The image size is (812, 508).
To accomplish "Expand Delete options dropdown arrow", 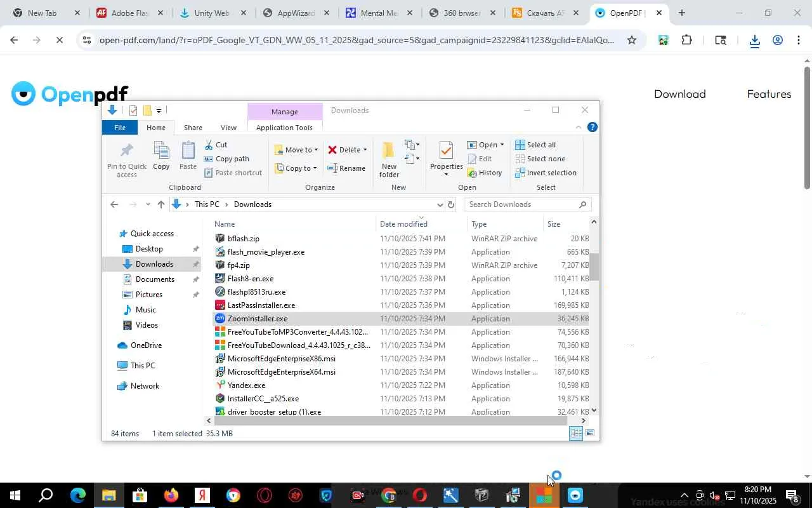I will [x=365, y=150].
